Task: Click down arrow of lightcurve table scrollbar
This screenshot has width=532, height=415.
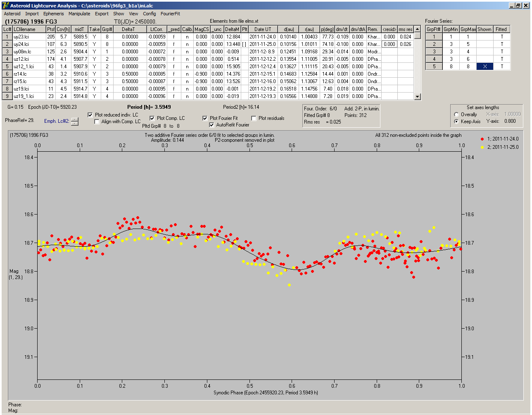Action: click(418, 97)
